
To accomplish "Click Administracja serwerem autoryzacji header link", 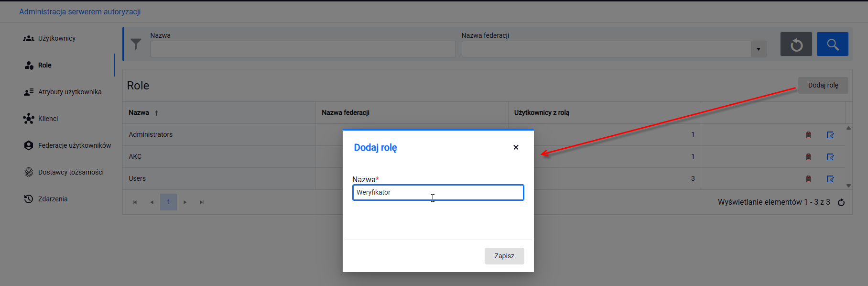I will (x=80, y=11).
